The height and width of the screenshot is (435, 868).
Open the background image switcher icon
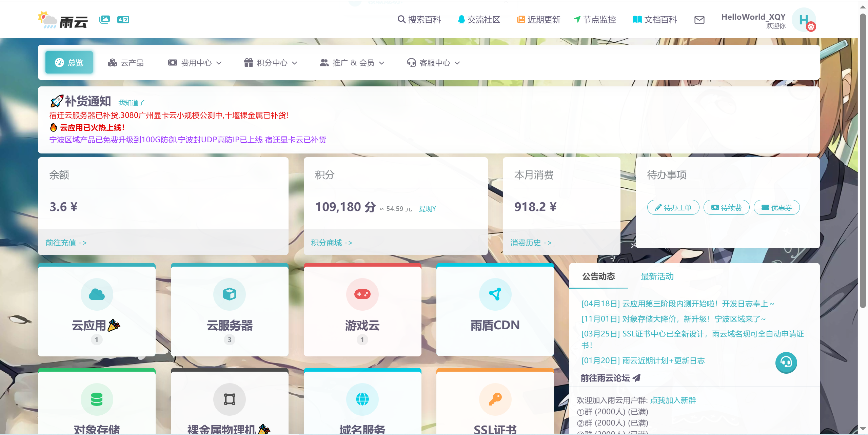coord(104,19)
